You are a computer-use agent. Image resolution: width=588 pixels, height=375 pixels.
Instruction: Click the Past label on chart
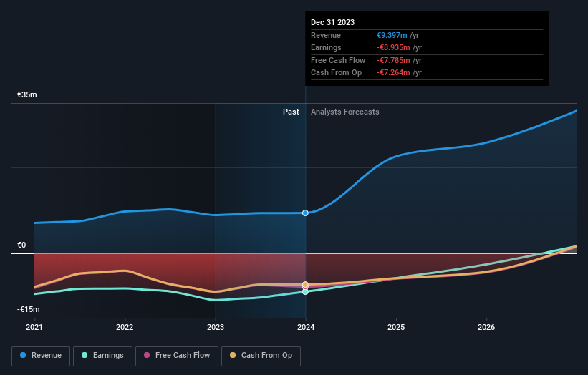coord(291,112)
